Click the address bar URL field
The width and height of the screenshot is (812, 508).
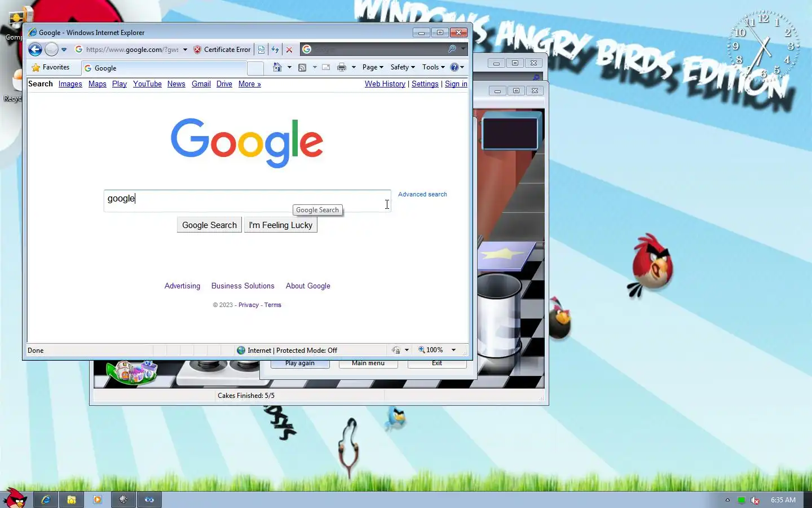click(x=133, y=50)
